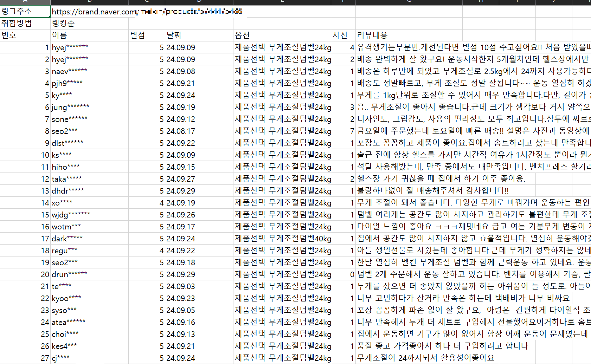Click the '옵션' column header cell
Image resolution: width=591 pixels, height=364 pixels.
tap(282, 35)
